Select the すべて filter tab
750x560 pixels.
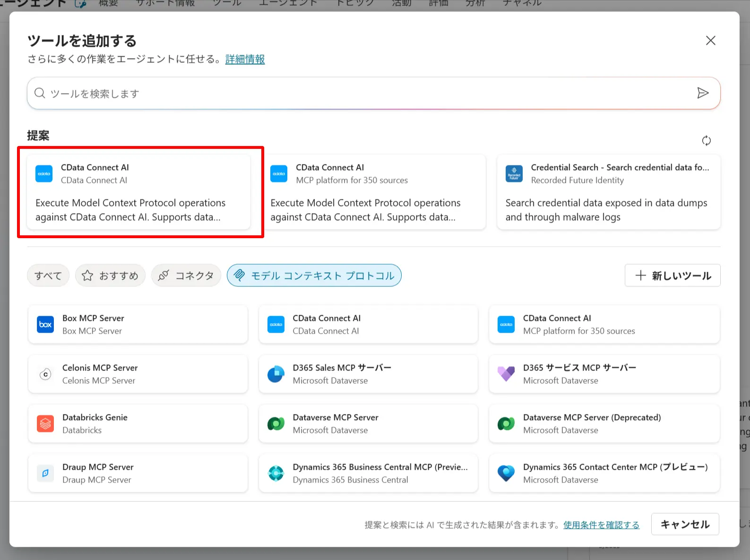coord(48,276)
